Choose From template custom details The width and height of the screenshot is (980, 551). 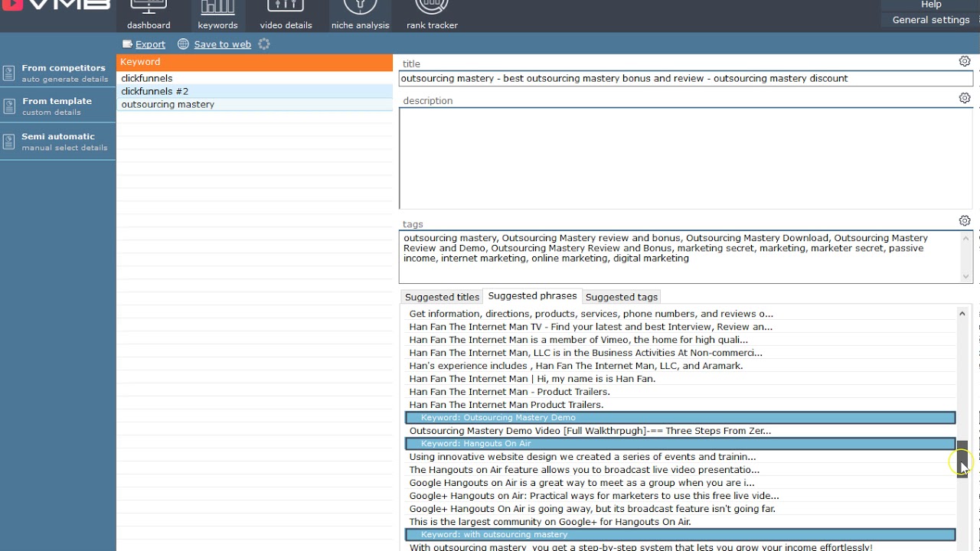click(57, 106)
